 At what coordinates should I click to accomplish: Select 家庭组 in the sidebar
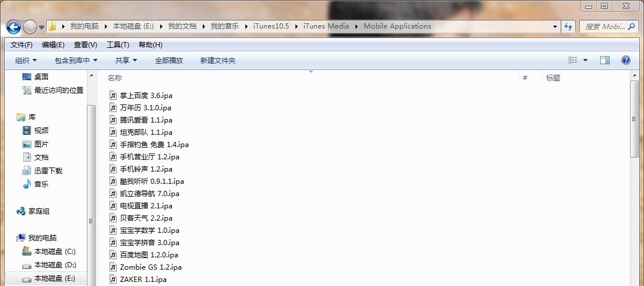coord(38,211)
